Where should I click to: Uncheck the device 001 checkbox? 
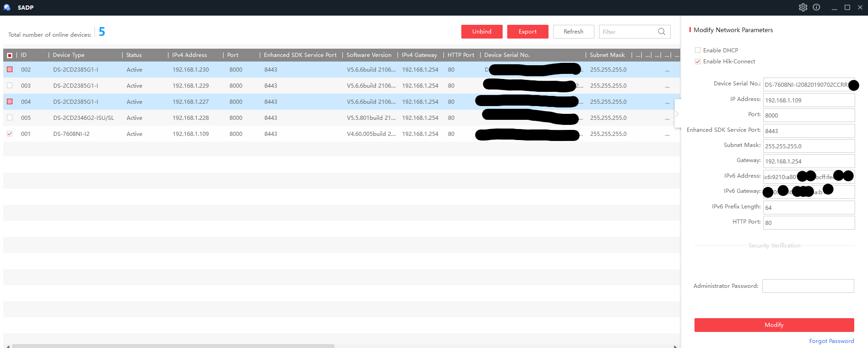tap(10, 134)
